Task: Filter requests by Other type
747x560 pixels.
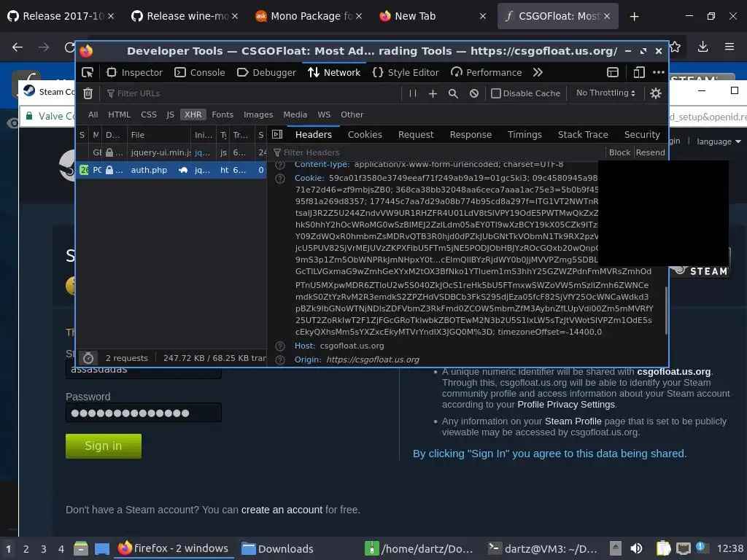Action: 352,114
